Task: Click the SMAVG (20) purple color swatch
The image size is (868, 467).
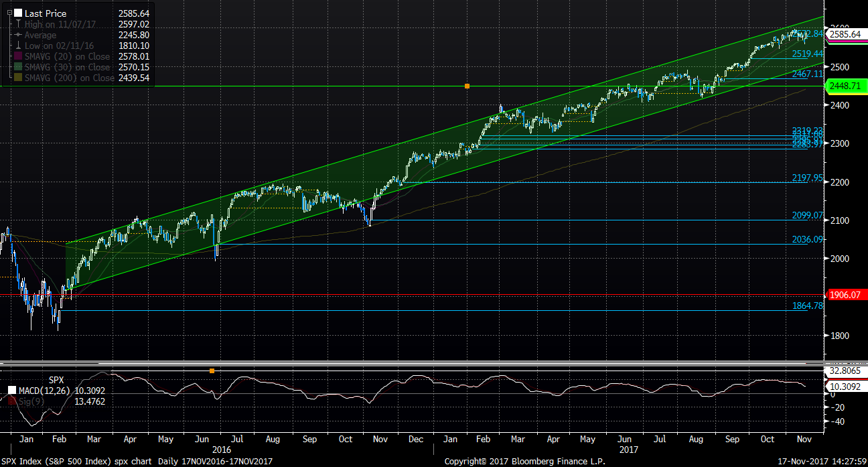Action: click(18, 56)
